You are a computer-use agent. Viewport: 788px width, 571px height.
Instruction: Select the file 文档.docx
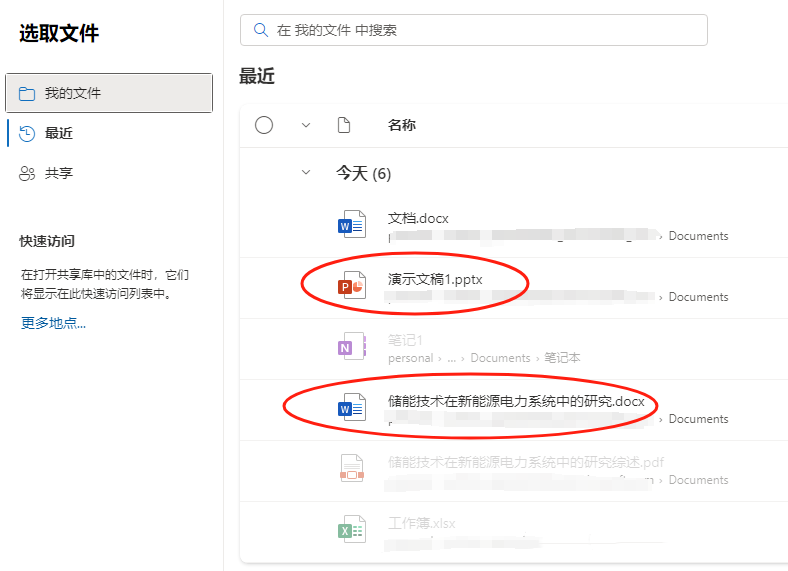[x=418, y=218]
